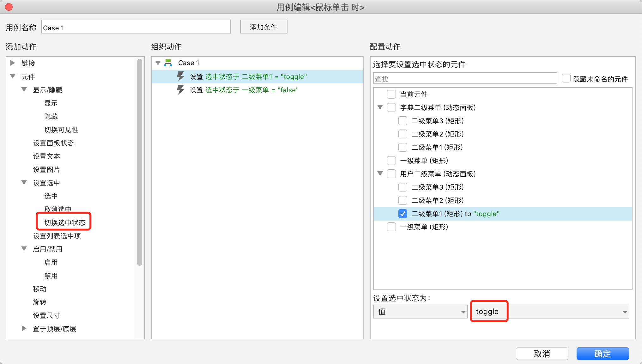Screen dimensions: 642x364
Task: Select the 取消选中 action
Action: [x=58, y=209]
